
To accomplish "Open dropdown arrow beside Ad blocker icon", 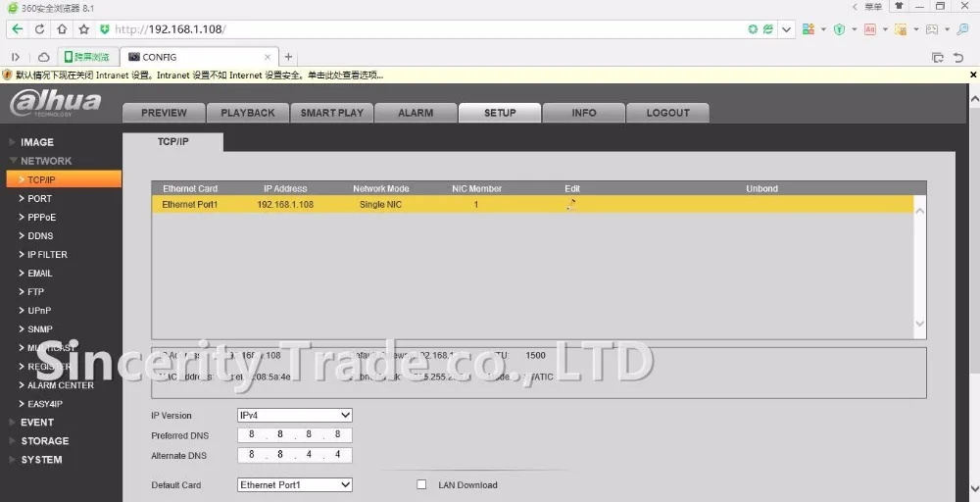I will (x=885, y=29).
